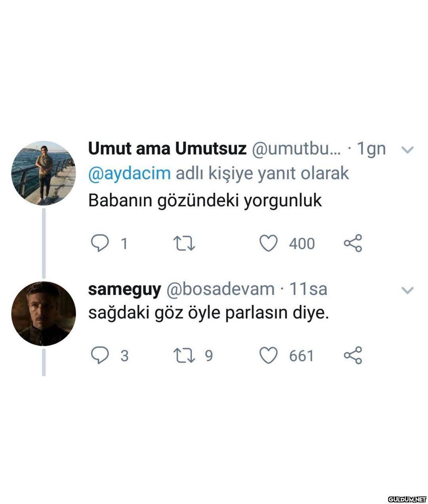Viewport: 428px width, 504px height.
Task: Click the GULDUM.NET watermark
Action: (x=407, y=498)
